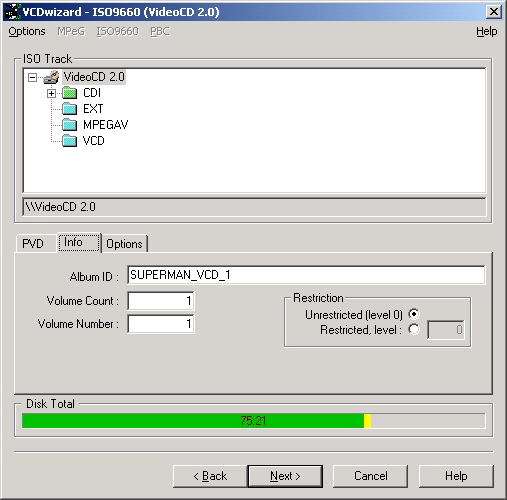Image resolution: width=507 pixels, height=500 pixels.
Task: Click the MPEGAV folder icon
Action: pyautogui.click(x=70, y=125)
